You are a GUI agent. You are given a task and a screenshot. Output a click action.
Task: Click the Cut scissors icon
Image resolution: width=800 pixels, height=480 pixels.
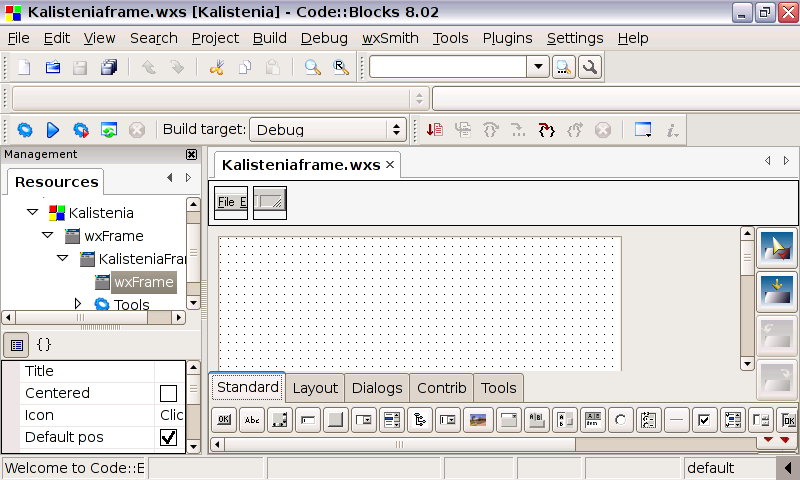217,67
